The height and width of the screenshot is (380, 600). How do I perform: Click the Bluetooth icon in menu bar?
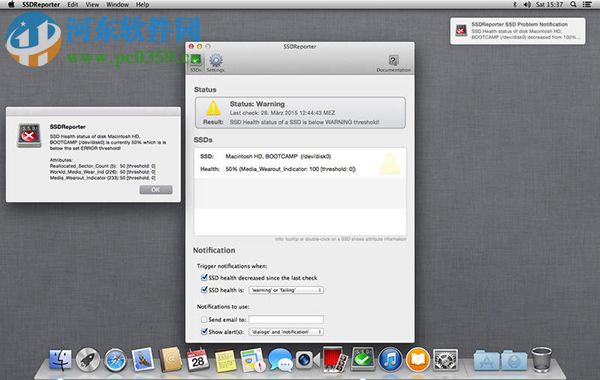click(x=515, y=5)
